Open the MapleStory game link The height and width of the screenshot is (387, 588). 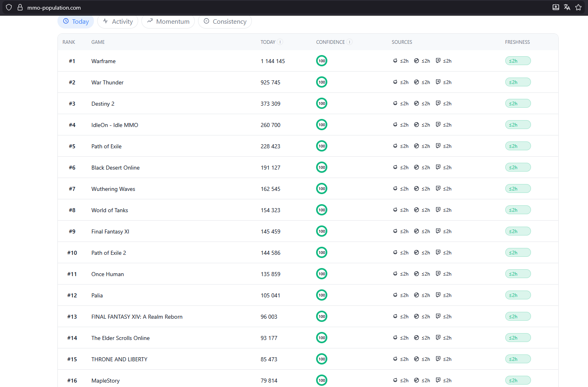[x=105, y=381]
